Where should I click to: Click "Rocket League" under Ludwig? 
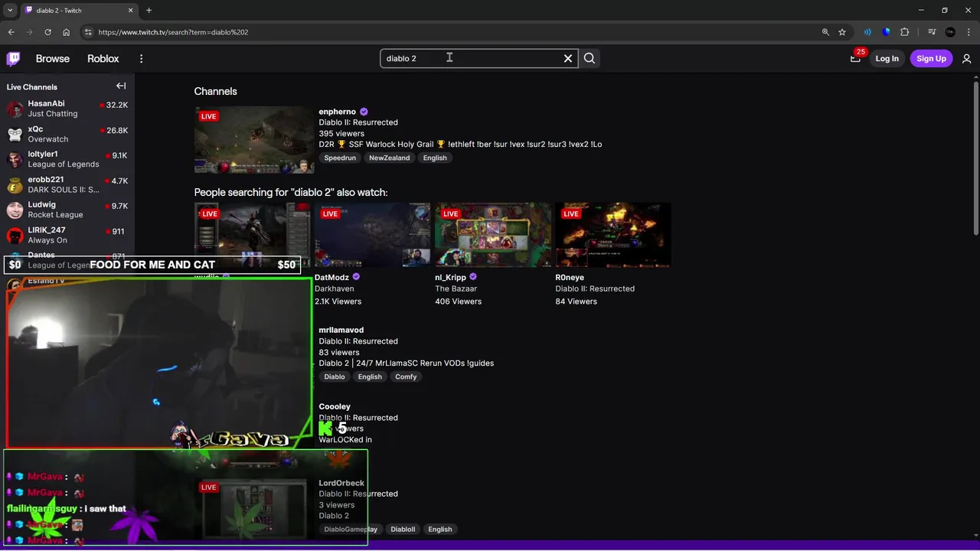(x=55, y=215)
